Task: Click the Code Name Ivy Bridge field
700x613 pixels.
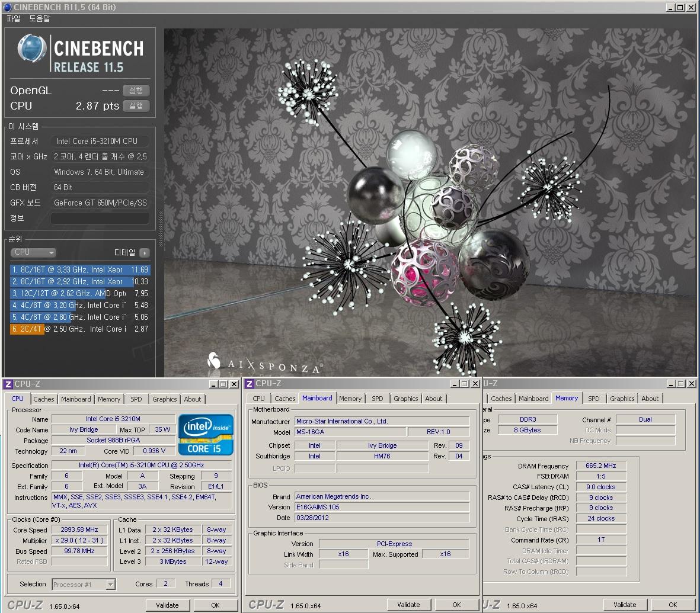Action: tap(84, 429)
